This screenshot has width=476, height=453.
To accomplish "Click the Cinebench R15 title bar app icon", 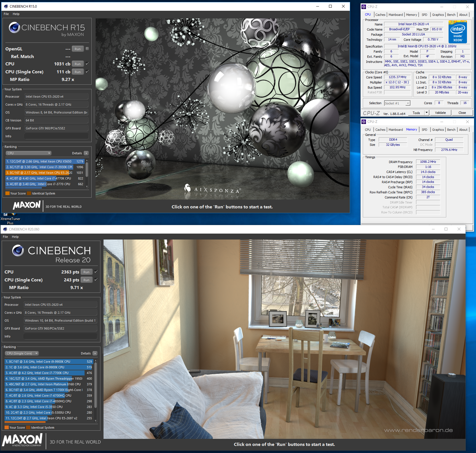I will [x=6, y=6].
